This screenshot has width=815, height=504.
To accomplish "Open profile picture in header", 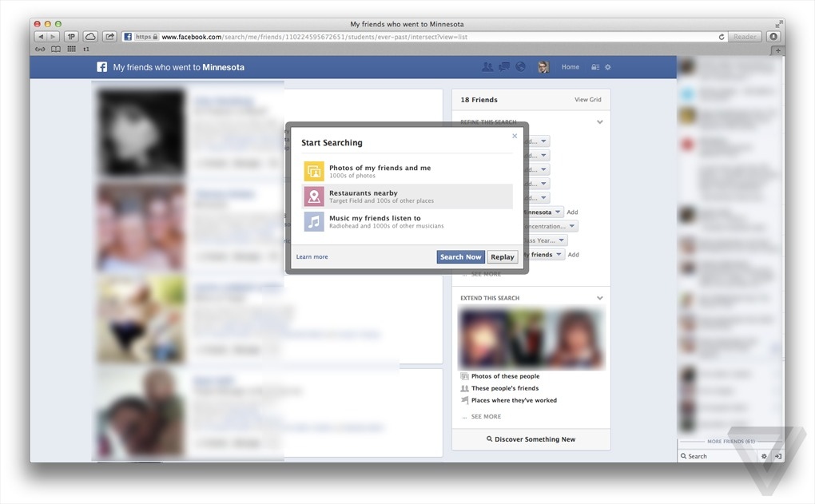I will coord(543,67).
